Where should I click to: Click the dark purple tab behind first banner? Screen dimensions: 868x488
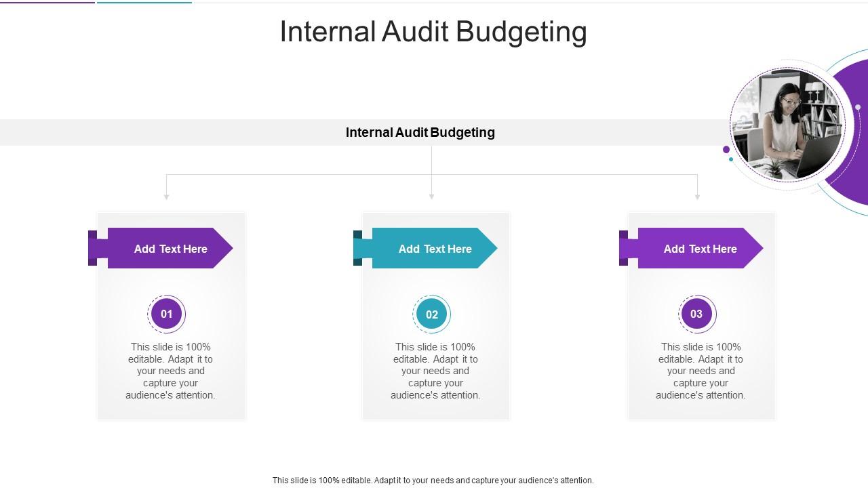click(92, 248)
